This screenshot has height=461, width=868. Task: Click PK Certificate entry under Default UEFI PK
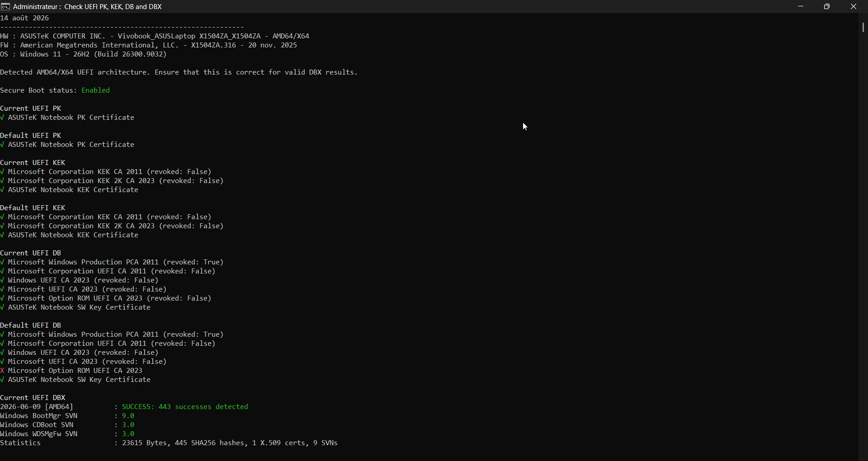click(67, 145)
